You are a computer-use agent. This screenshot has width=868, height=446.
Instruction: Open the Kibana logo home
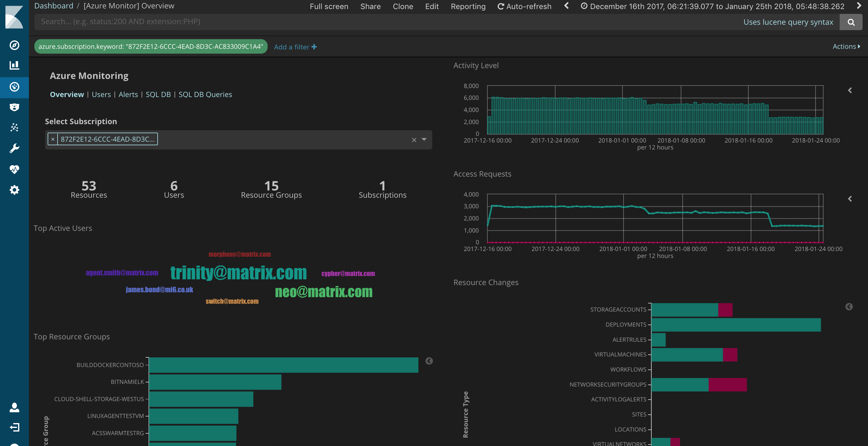click(14, 17)
